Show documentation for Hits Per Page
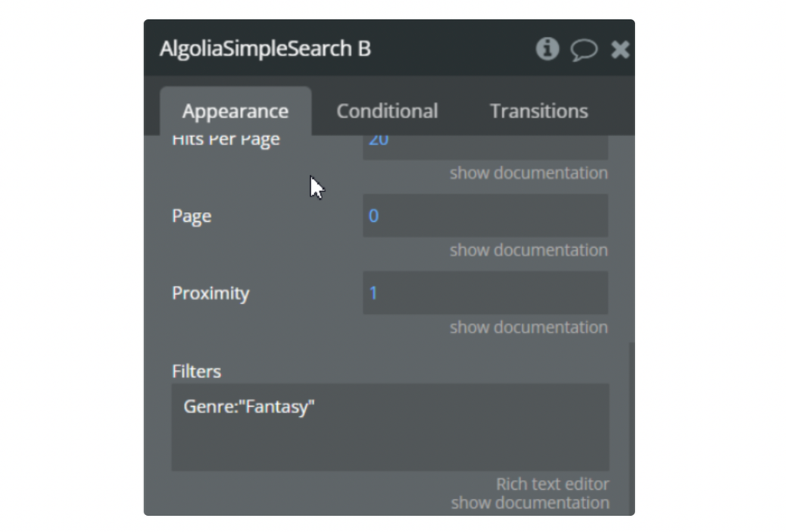 pos(528,173)
